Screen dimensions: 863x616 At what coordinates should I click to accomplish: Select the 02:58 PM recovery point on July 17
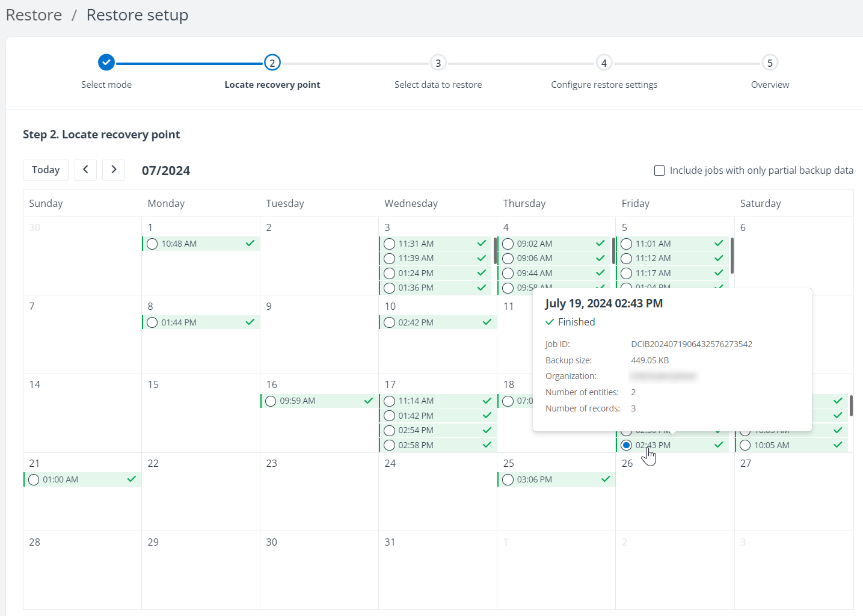(x=389, y=445)
